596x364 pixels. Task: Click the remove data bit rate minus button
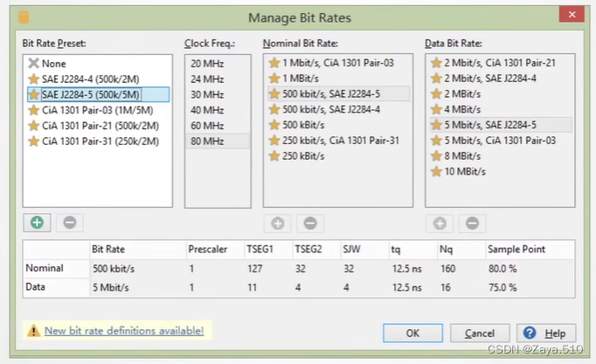472,223
